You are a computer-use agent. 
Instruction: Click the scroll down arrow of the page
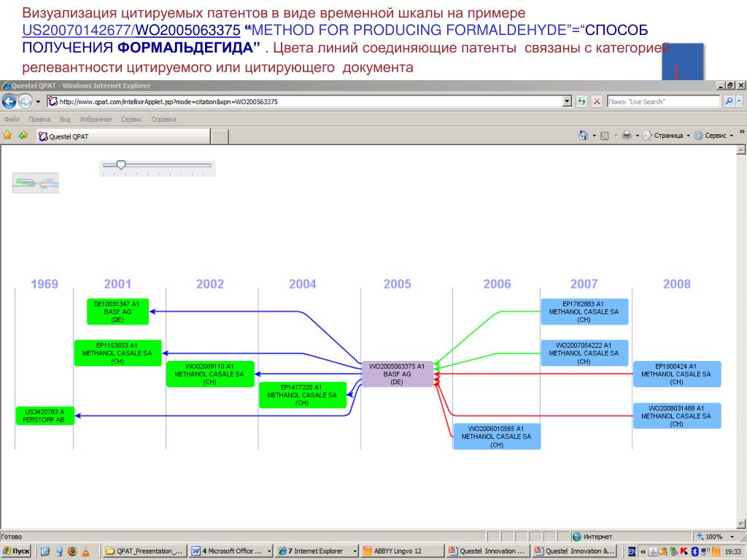(x=741, y=524)
